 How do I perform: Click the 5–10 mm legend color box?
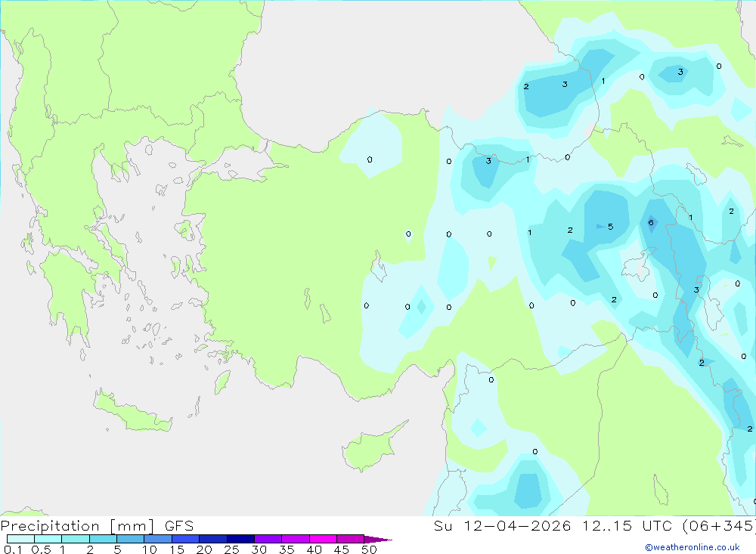click(x=131, y=539)
